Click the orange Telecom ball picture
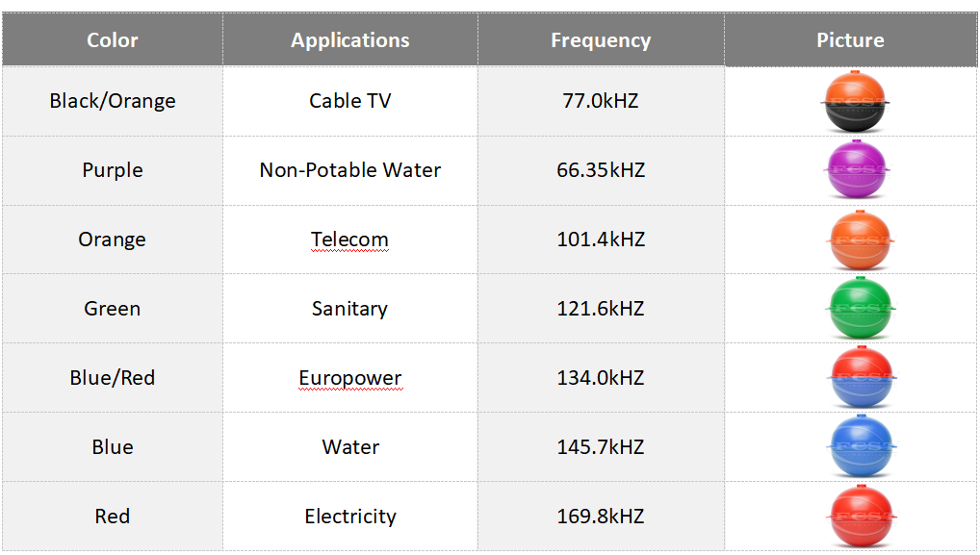The width and height of the screenshot is (980, 555). [x=860, y=240]
